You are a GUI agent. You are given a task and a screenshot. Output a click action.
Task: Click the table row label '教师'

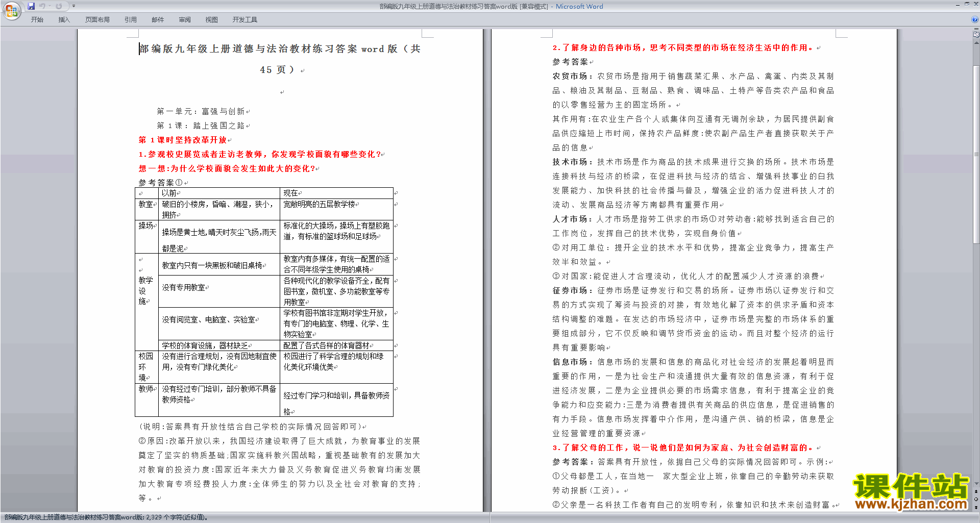click(x=145, y=389)
